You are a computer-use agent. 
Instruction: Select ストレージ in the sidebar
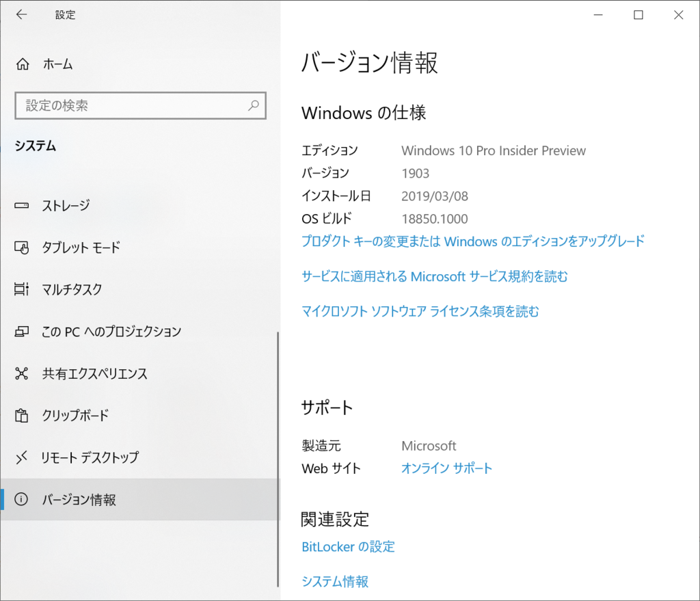[x=140, y=205]
